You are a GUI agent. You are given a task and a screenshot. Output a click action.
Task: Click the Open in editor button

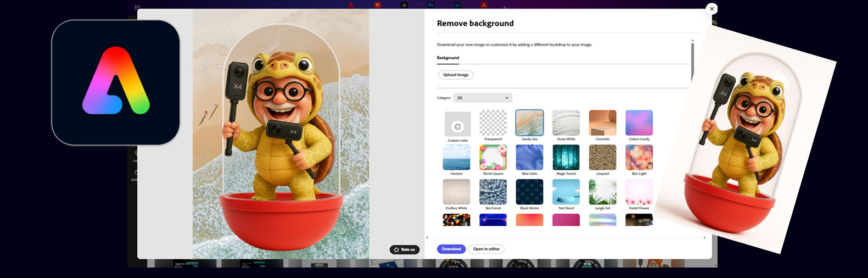pyautogui.click(x=486, y=249)
